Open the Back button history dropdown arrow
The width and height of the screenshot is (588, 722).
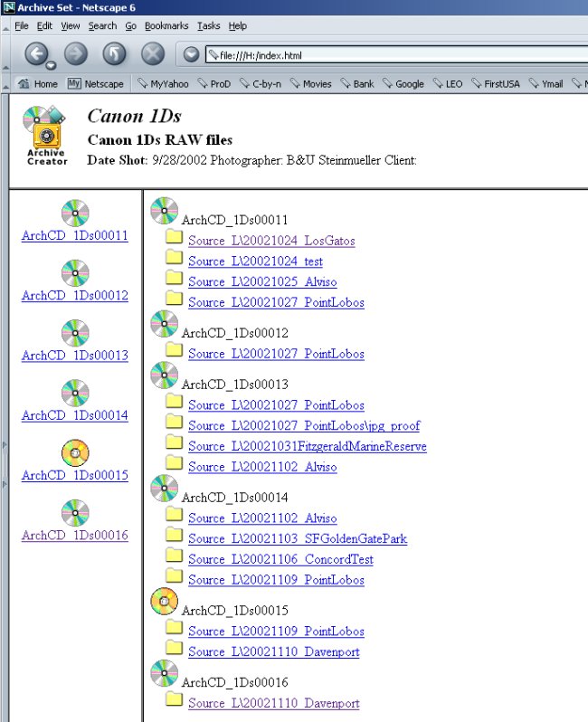(x=51, y=65)
